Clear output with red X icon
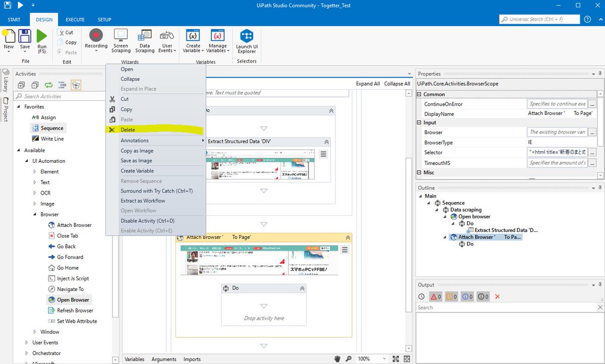Viewport: 605px width, 364px height. pyautogui.click(x=498, y=297)
